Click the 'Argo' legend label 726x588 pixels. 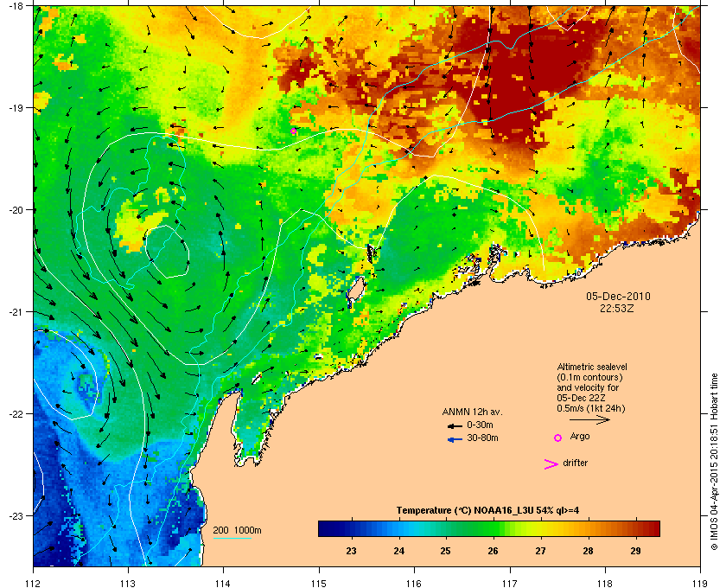tap(580, 436)
